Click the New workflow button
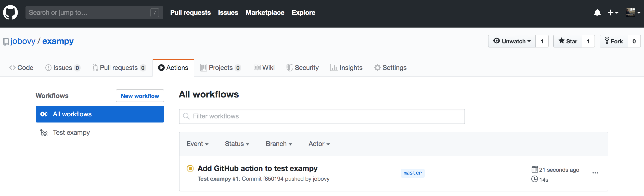The height and width of the screenshot is (196, 644). point(140,96)
